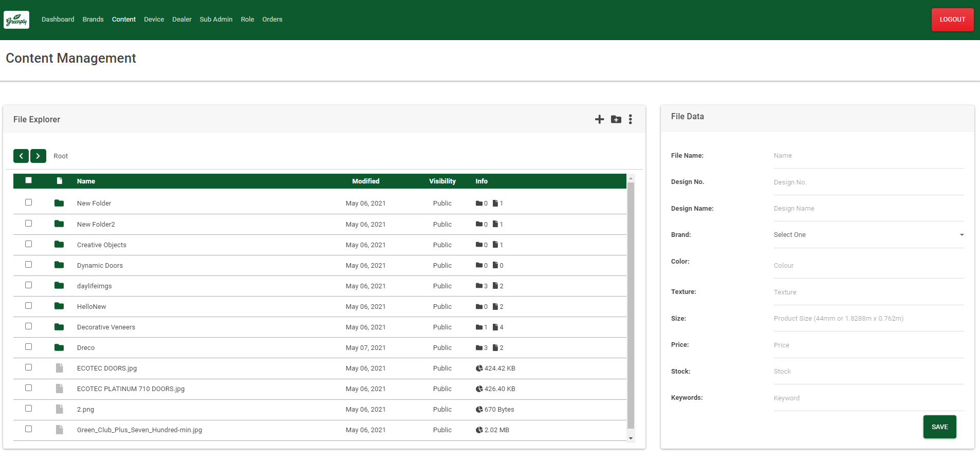Screen dimensions: 980x462
Task: Toggle the select-all checkbox in header
Action: click(x=29, y=180)
